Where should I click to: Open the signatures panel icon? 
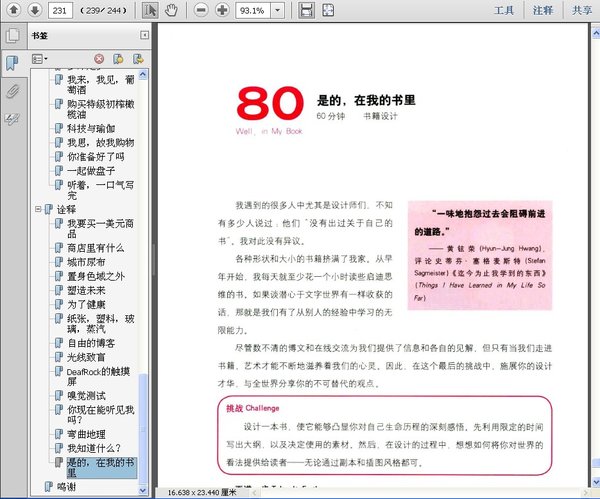tap(12, 118)
